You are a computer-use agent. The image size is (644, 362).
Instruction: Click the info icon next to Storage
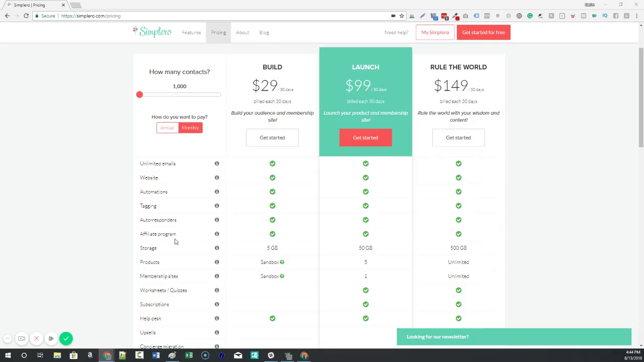click(x=217, y=248)
